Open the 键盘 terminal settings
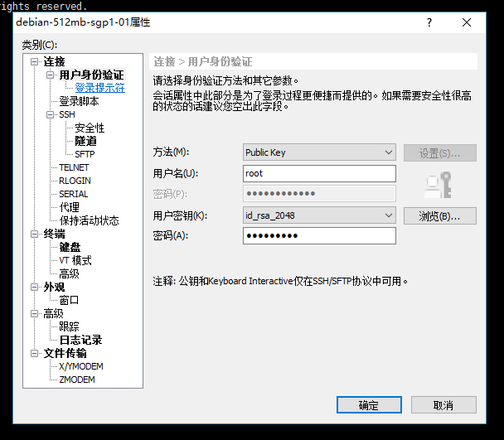504x440 pixels. coord(70,247)
